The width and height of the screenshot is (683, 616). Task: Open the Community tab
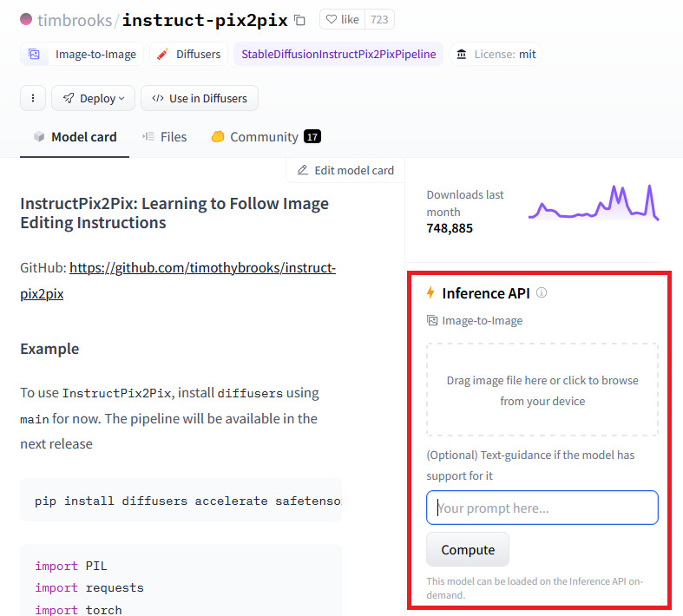click(266, 137)
